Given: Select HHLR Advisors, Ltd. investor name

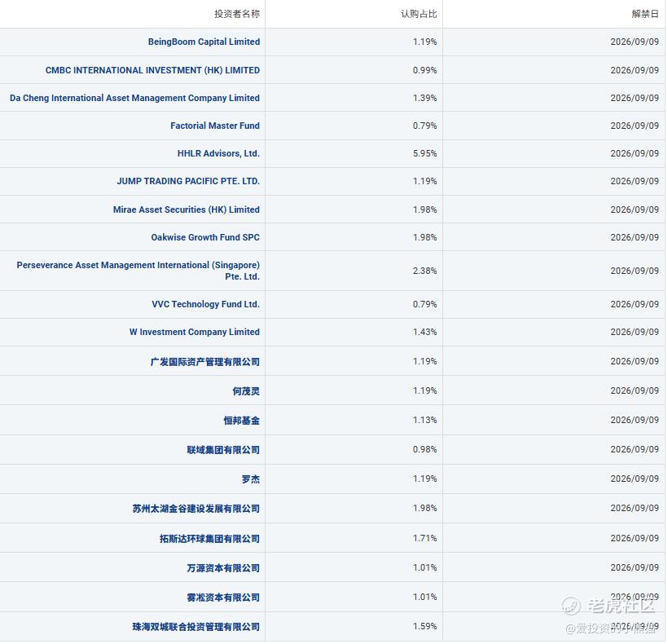Looking at the screenshot, I should tap(218, 153).
